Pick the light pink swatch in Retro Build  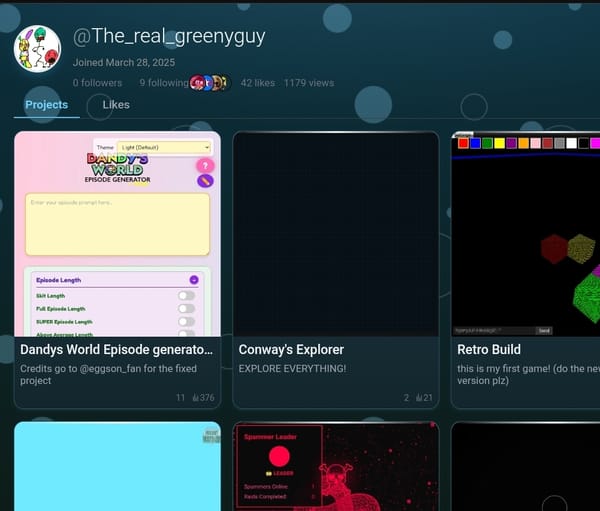point(536,143)
